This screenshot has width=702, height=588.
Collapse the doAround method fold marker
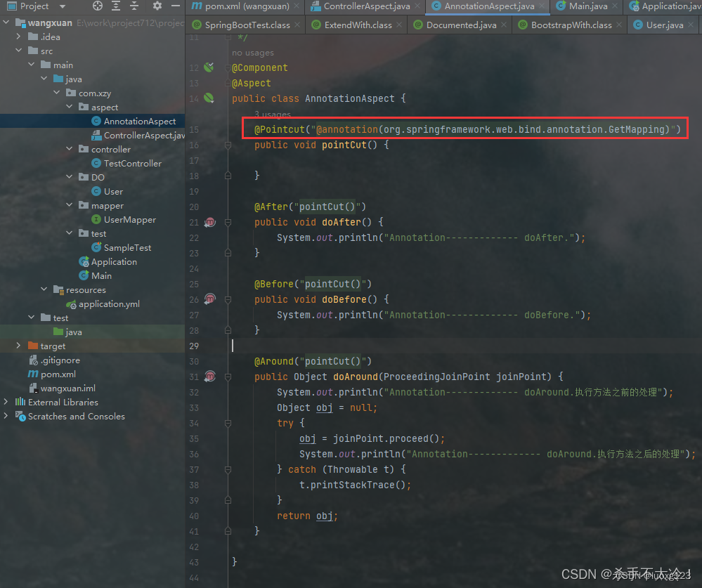tap(228, 377)
